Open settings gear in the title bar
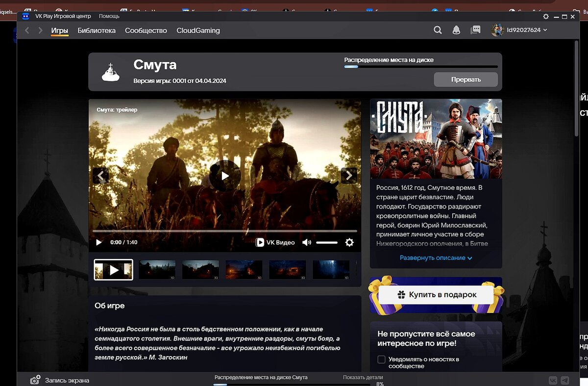This screenshot has height=386, width=588. tap(546, 16)
